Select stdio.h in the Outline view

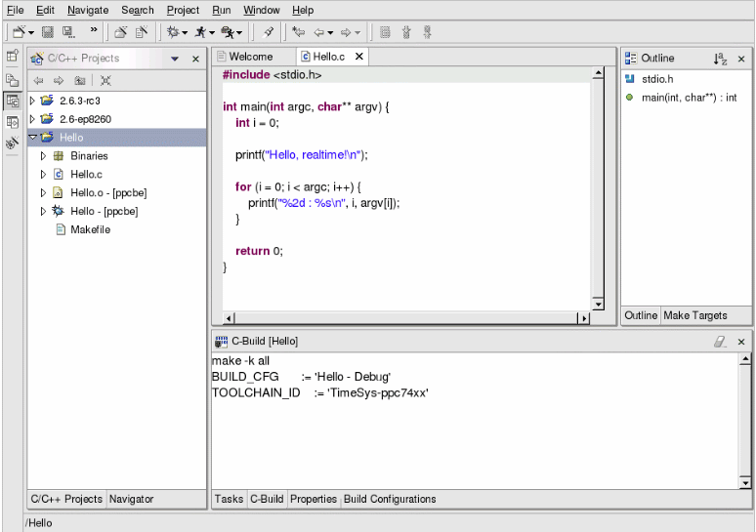click(657, 79)
